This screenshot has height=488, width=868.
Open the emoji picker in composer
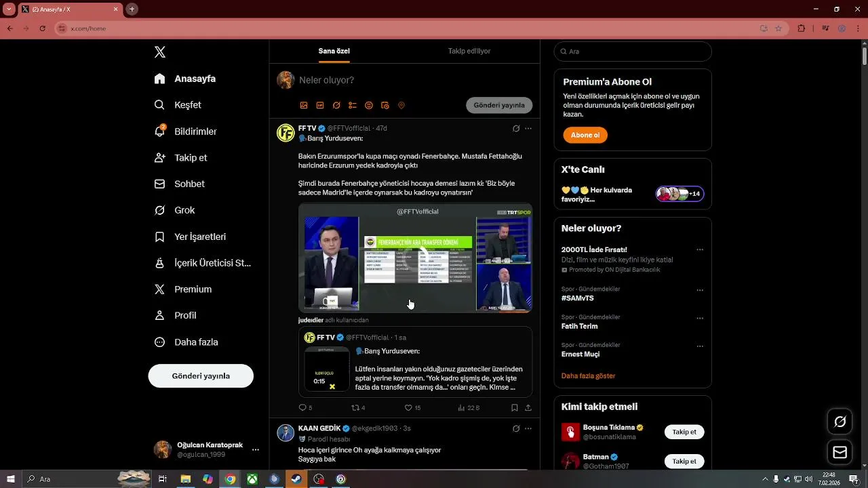tap(369, 105)
